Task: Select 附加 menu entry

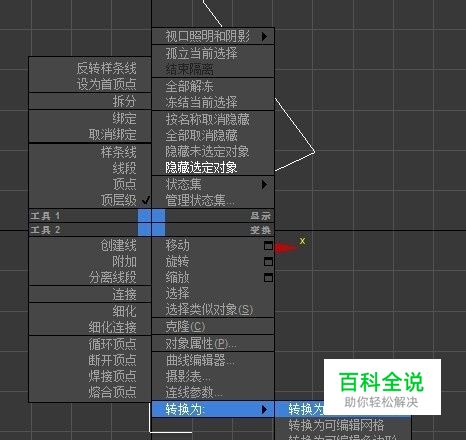Action: [124, 262]
